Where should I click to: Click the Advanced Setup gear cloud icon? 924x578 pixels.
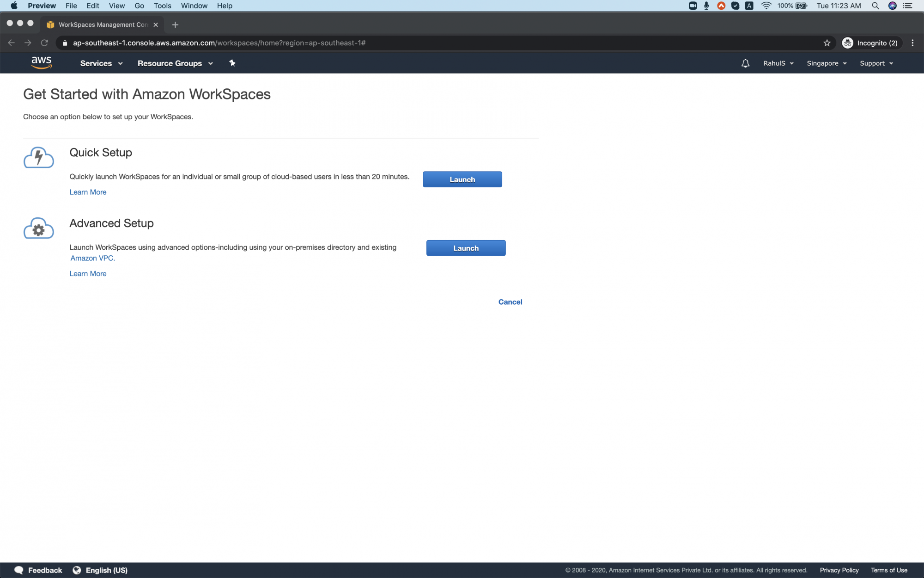click(38, 228)
